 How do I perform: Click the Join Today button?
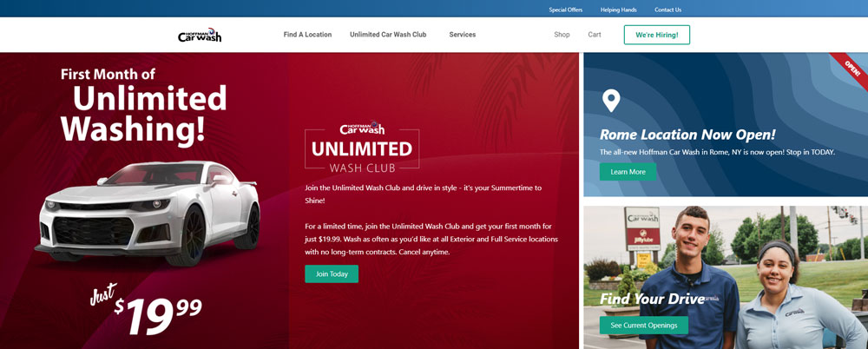pos(332,273)
